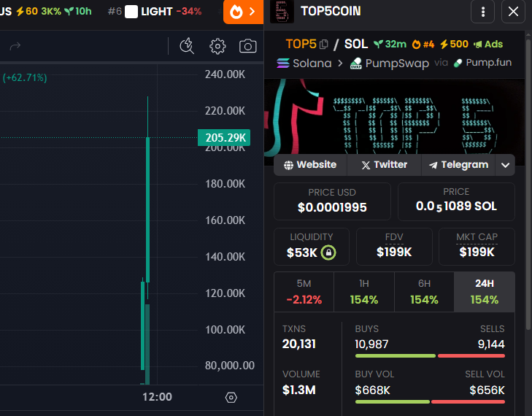Click the LIQUIDITY $53K value

tap(301, 253)
